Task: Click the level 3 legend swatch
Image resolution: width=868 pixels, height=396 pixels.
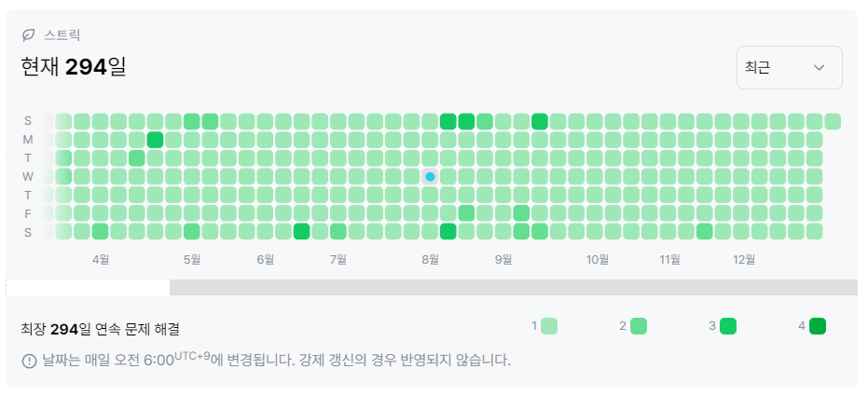Action: click(x=728, y=326)
